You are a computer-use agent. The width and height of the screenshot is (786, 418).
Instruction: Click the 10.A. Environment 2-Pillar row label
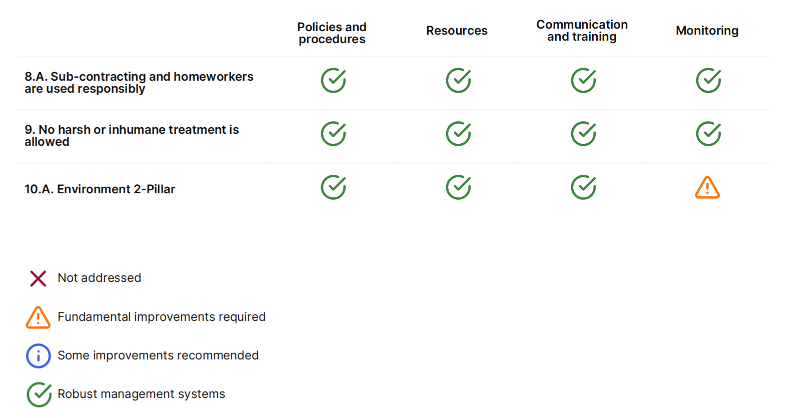point(100,189)
